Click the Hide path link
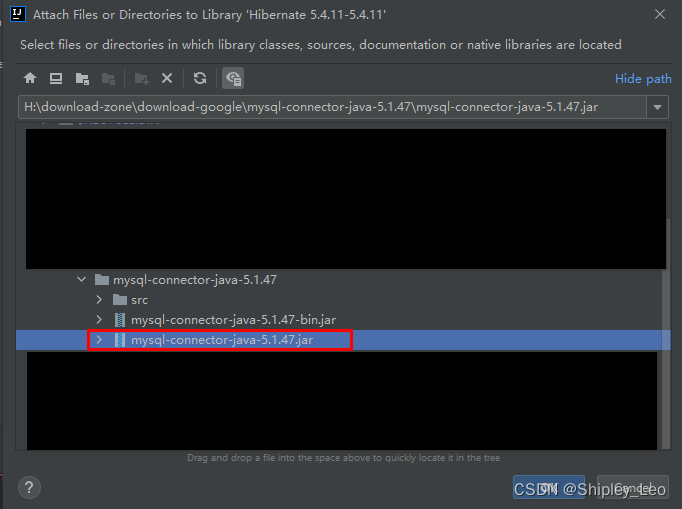 pos(643,79)
